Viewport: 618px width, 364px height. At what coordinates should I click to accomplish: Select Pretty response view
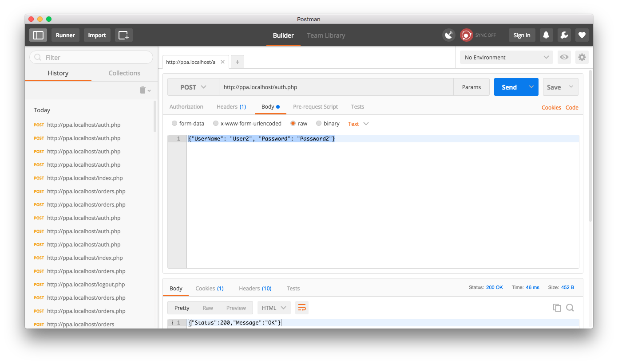pos(182,308)
